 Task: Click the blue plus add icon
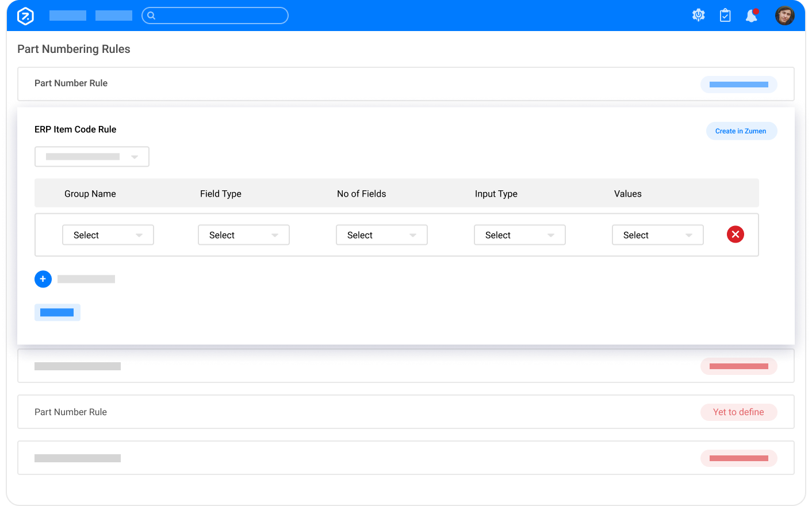pos(43,279)
